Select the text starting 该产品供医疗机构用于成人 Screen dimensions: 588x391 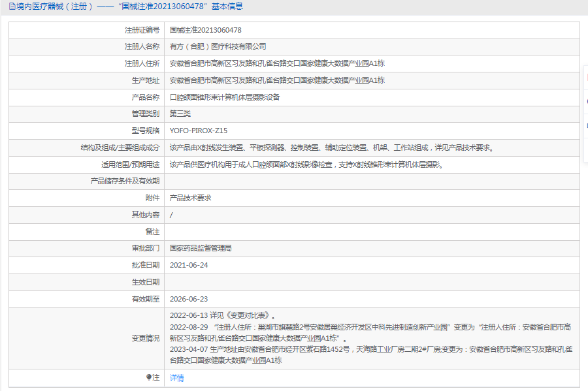tap(307, 164)
